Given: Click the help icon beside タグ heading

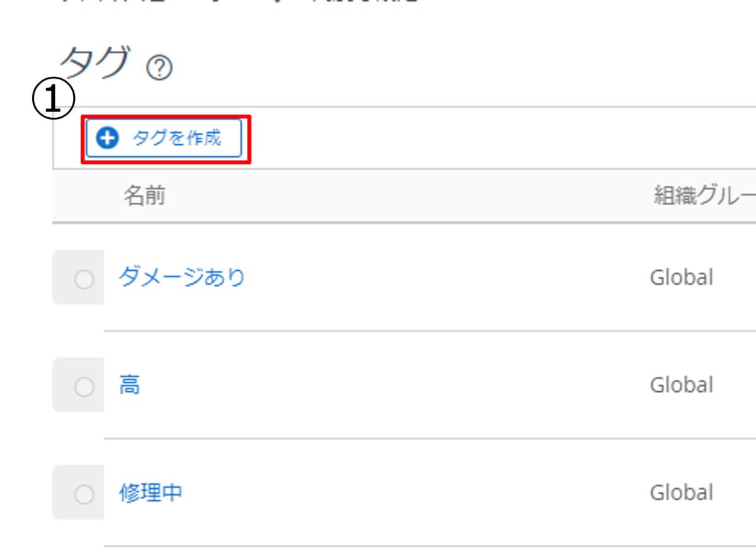Looking at the screenshot, I should [x=159, y=67].
